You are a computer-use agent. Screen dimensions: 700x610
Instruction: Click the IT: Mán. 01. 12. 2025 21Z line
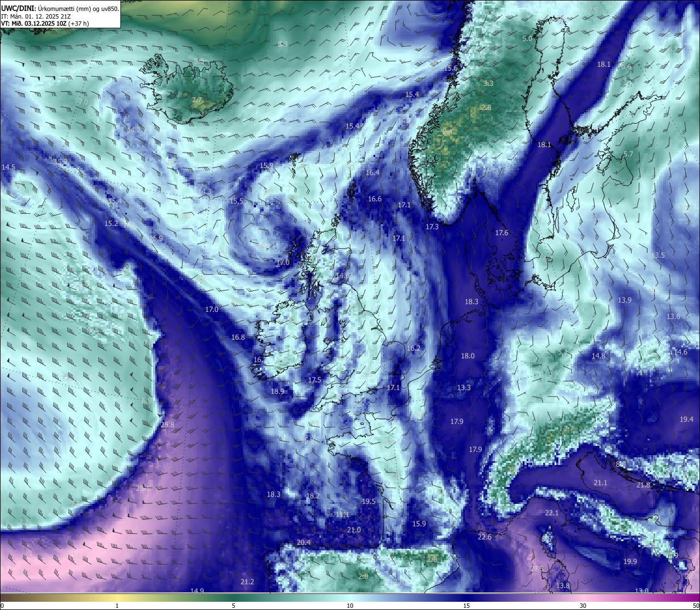[36, 16]
